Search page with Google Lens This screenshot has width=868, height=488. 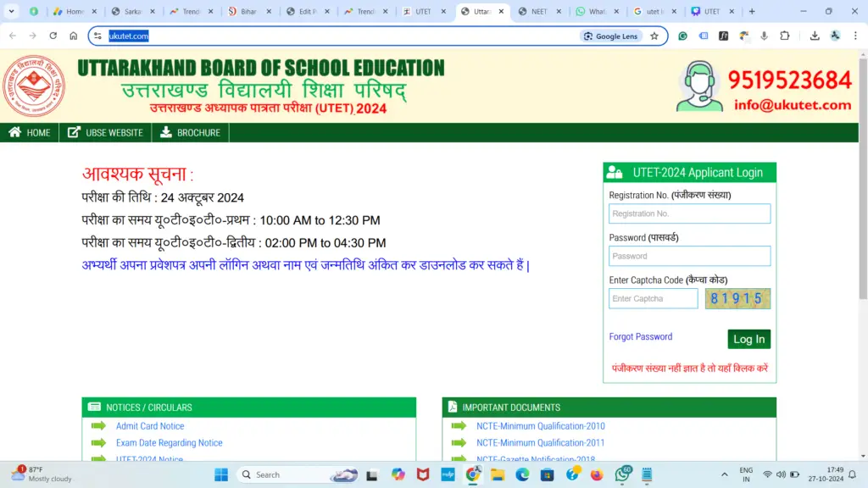[611, 36]
